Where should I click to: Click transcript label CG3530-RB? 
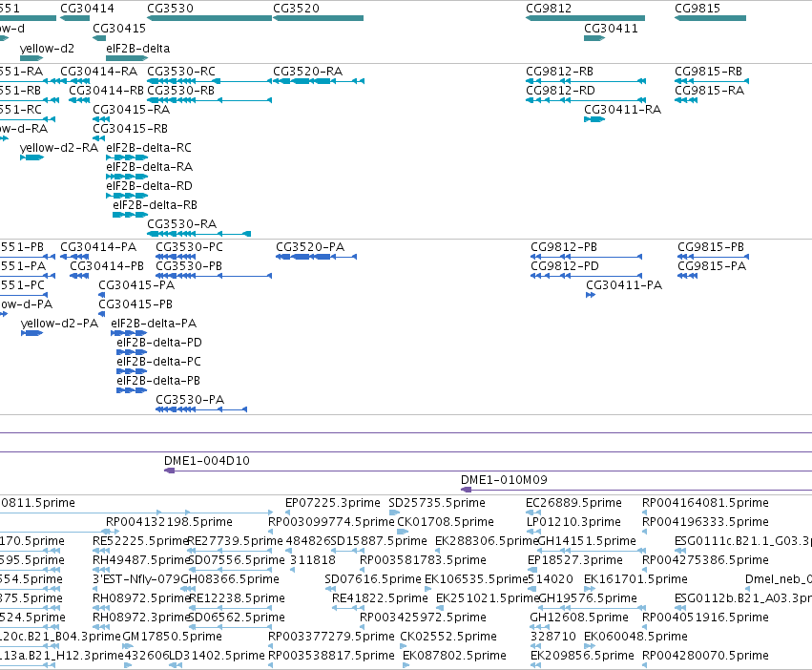(180, 91)
